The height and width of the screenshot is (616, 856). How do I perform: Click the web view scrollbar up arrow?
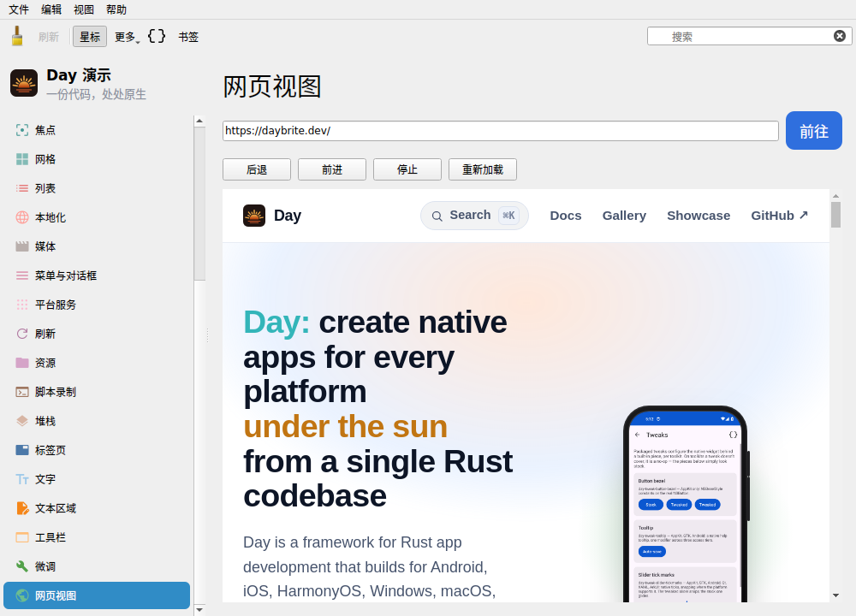(835, 195)
